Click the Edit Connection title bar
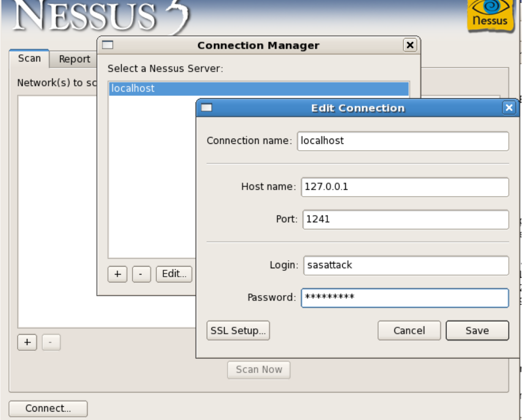The image size is (522, 420). pyautogui.click(x=357, y=108)
